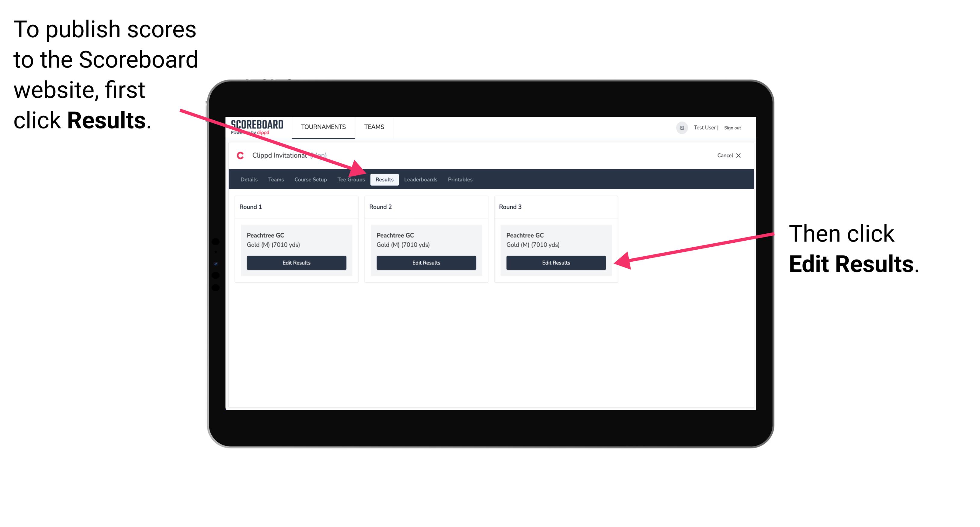This screenshot has height=527, width=980.
Task: Click Edit Results for Round 3
Action: click(x=555, y=263)
